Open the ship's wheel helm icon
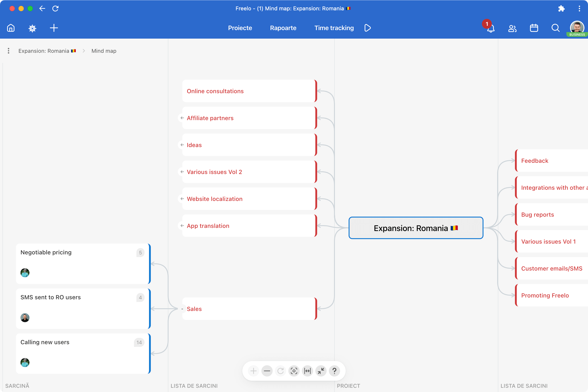The width and height of the screenshot is (588, 392). coord(32,28)
